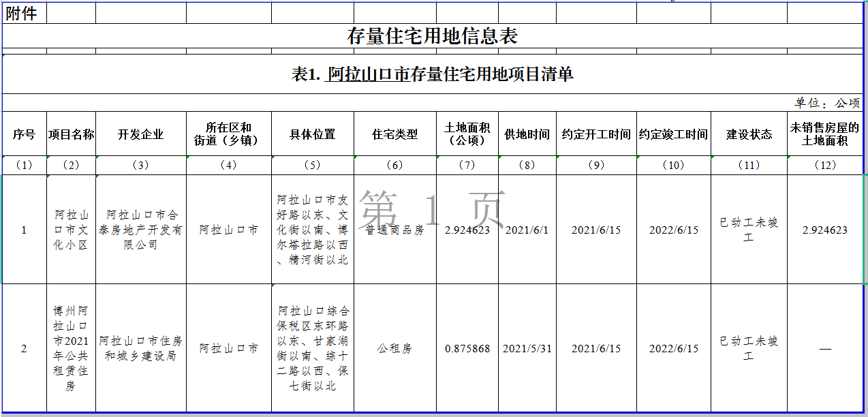This screenshot has height=417, width=868.
Task: Select 2021/6/15 start date in 公租房 row
Action: point(596,348)
